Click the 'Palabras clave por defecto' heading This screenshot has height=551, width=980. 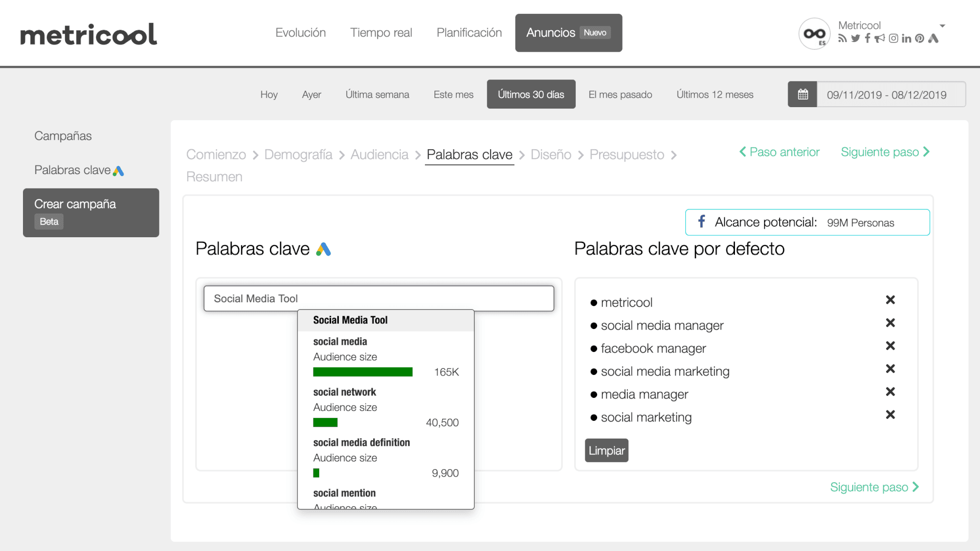679,249
